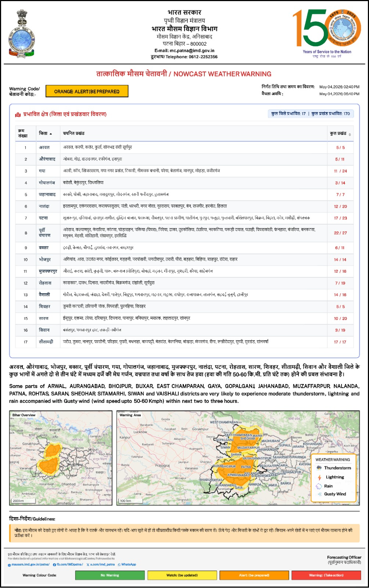Click the Warning Colour Code label
This screenshot has height=588, width=369.
coord(39,575)
